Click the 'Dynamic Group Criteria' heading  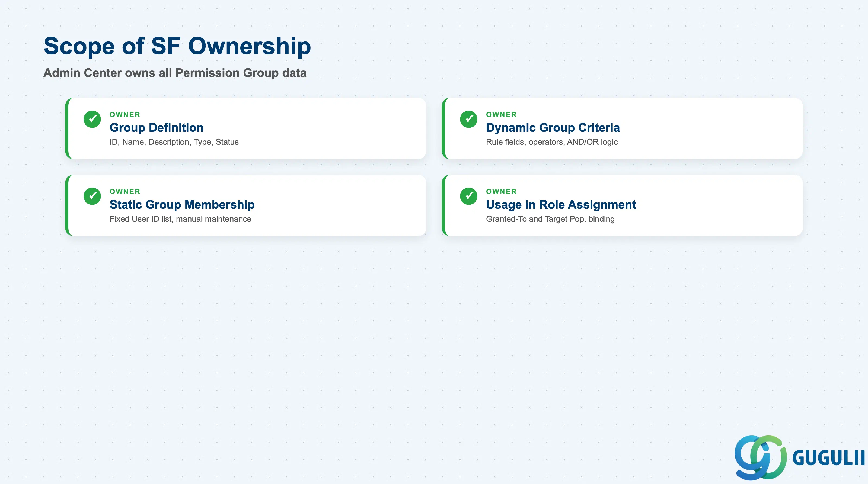point(553,128)
